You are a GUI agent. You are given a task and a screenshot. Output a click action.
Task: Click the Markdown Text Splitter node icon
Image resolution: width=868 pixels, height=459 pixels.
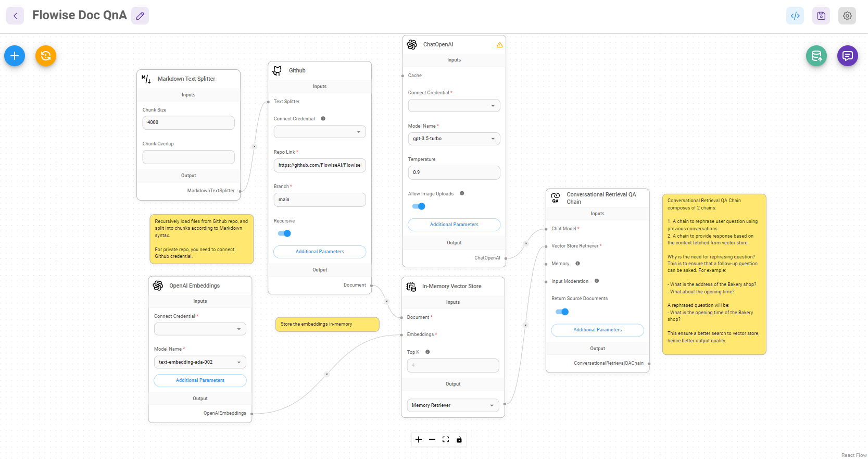coord(146,79)
